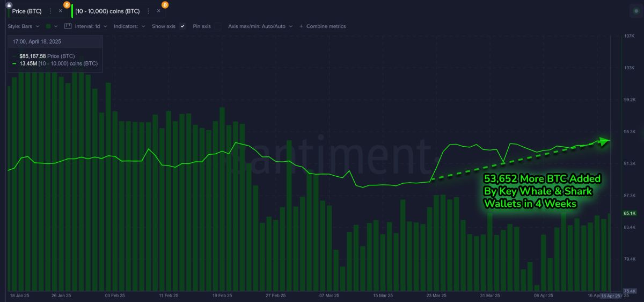Open options menu for [10 - 10,000) coins metric
The width and height of the screenshot is (644, 302).
coord(148,11)
